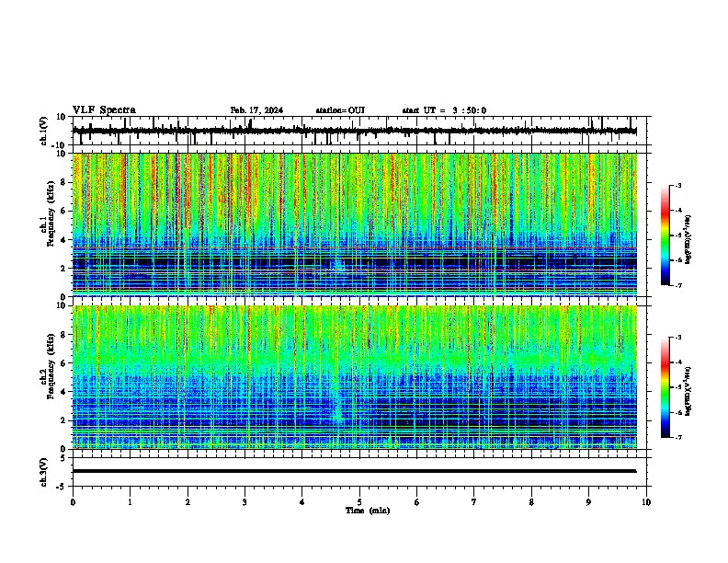Click the "4" kHz tick of ch.2 spectrogram
728x563 pixels.
pos(63,392)
